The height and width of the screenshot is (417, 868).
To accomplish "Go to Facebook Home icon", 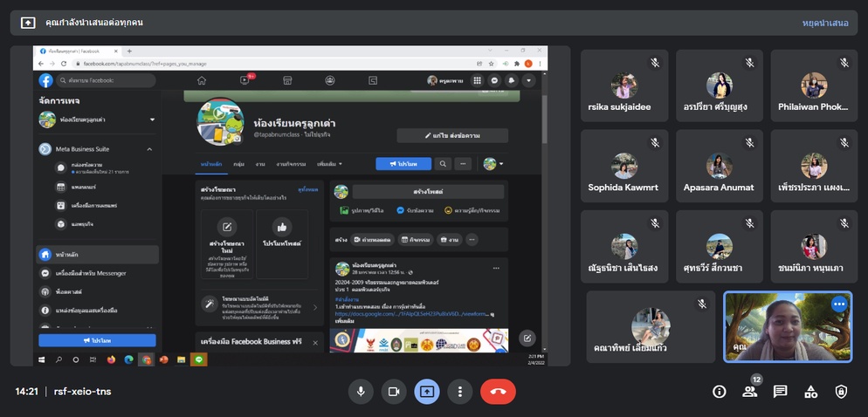I will (202, 80).
